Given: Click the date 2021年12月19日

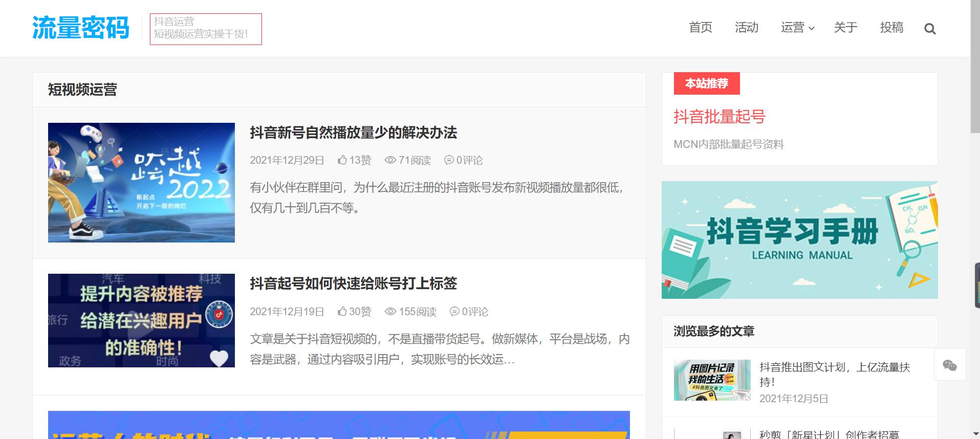Looking at the screenshot, I should click(287, 312).
